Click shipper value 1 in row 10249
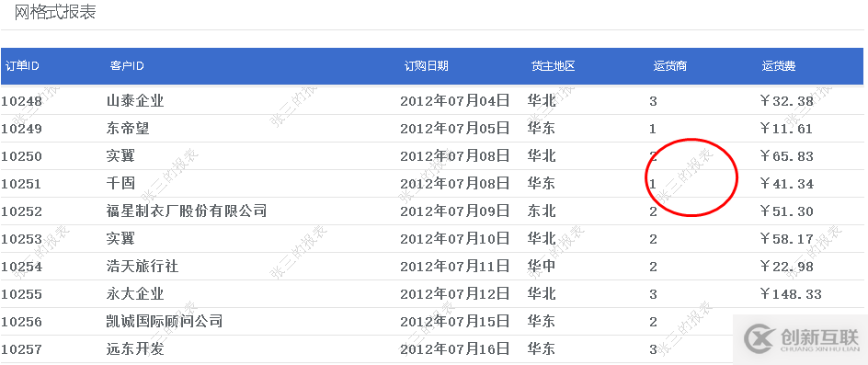The width and height of the screenshot is (868, 365). click(653, 129)
